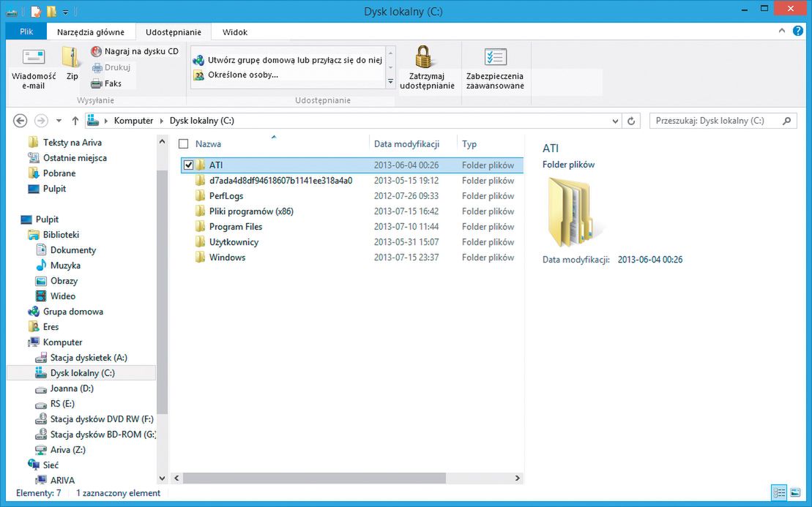Click Dysk lokalny (C:) in breadcrumb
Viewport: 812px width, 507px height.
click(x=202, y=121)
